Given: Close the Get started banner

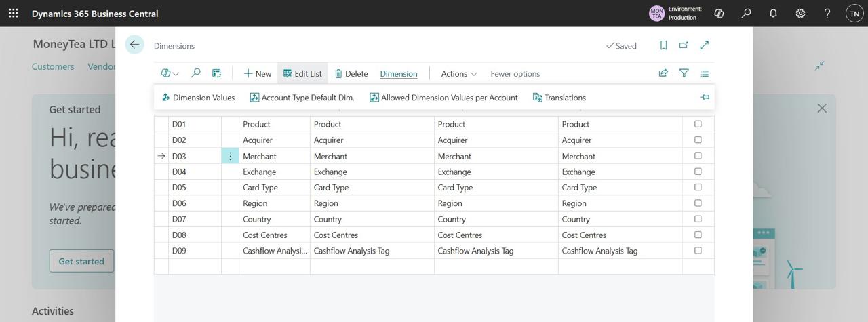Looking at the screenshot, I should point(822,108).
